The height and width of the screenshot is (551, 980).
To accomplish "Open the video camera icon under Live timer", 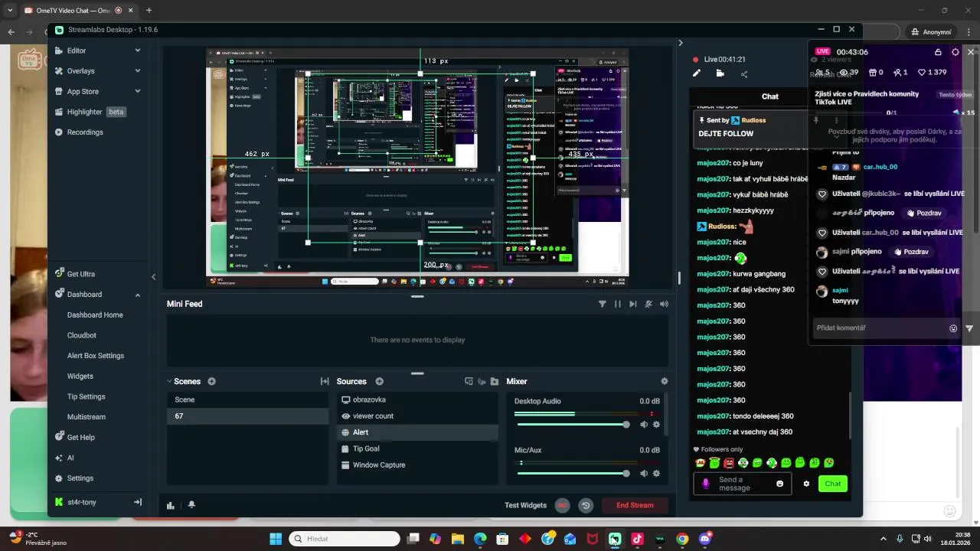I will (x=720, y=73).
